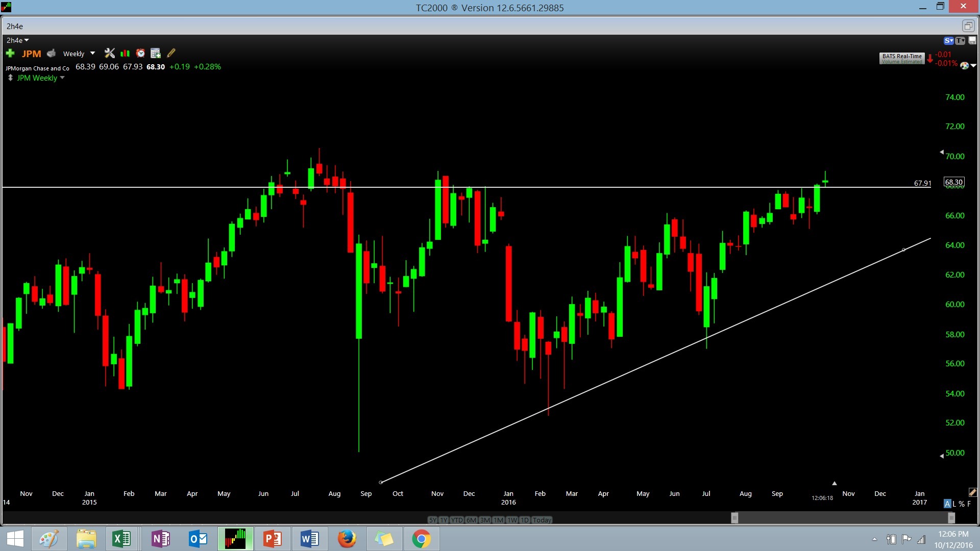This screenshot has height=551, width=980.
Task: Click the right handle of time range slider
Action: [x=951, y=518]
